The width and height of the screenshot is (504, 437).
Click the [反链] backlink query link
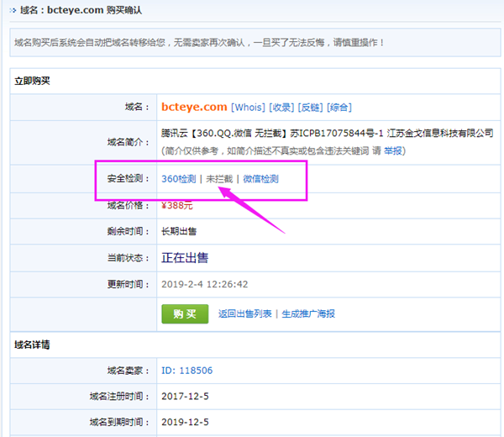pyautogui.click(x=311, y=108)
